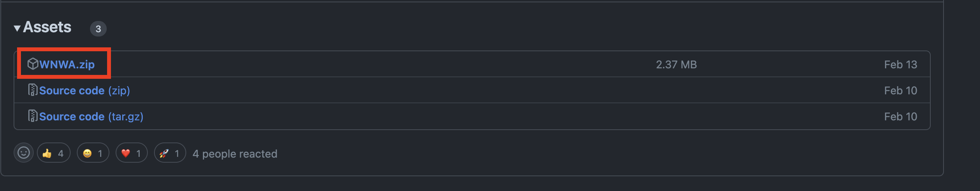Click the Assets count badge showing 3
The height and width of the screenshot is (191, 980).
point(98,29)
